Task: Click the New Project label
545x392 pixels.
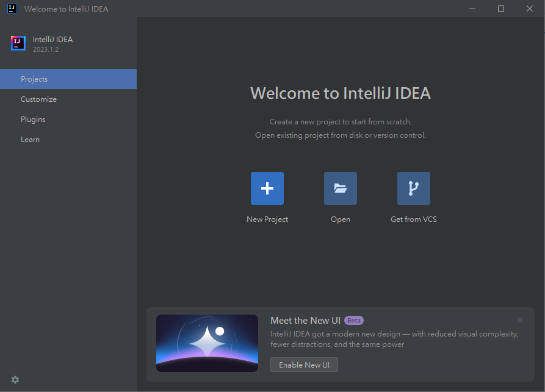Action: pyautogui.click(x=267, y=219)
